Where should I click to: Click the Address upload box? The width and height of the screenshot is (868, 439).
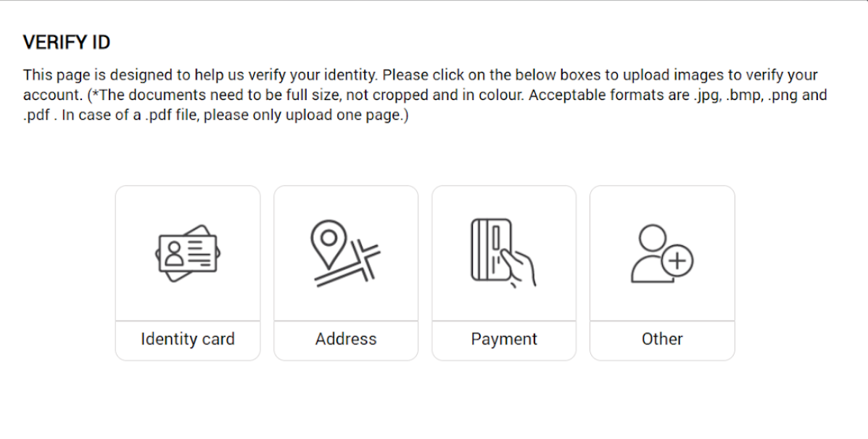(x=346, y=273)
